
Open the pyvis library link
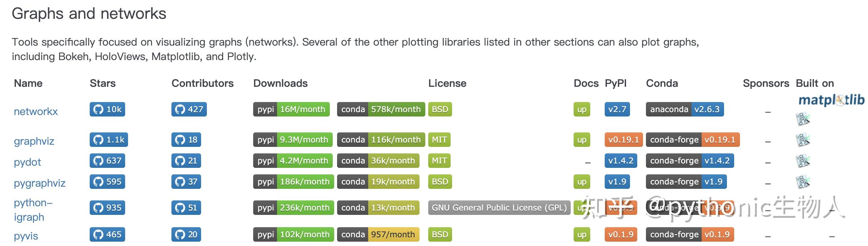[x=26, y=236]
